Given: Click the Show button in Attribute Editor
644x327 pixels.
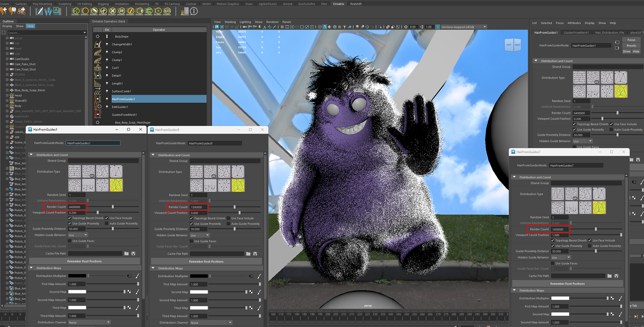Looking at the screenshot, I should [x=627, y=51].
